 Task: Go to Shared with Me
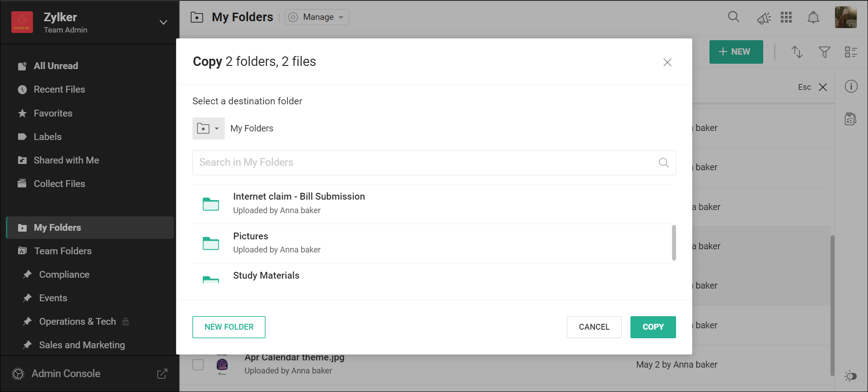(66, 160)
